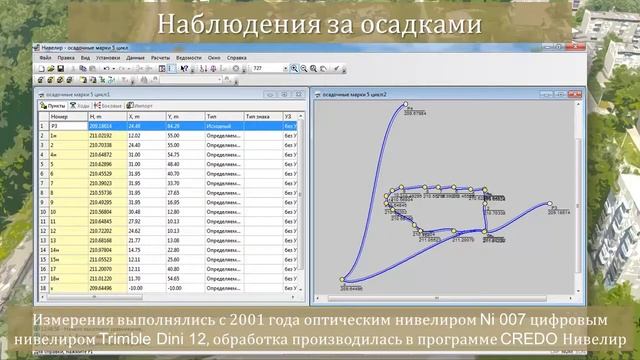Click the H, m column header
The width and height of the screenshot is (640, 360).
[x=108, y=117]
